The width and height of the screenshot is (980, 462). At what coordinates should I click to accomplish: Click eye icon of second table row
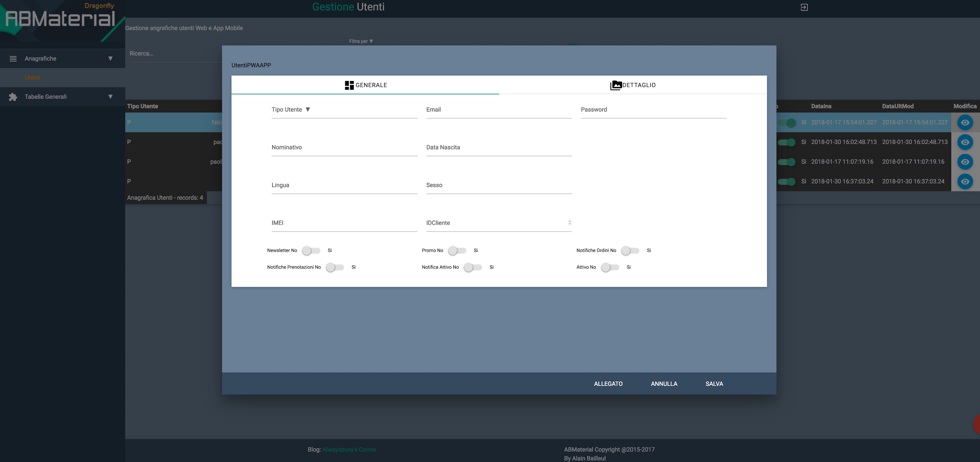pos(965,142)
